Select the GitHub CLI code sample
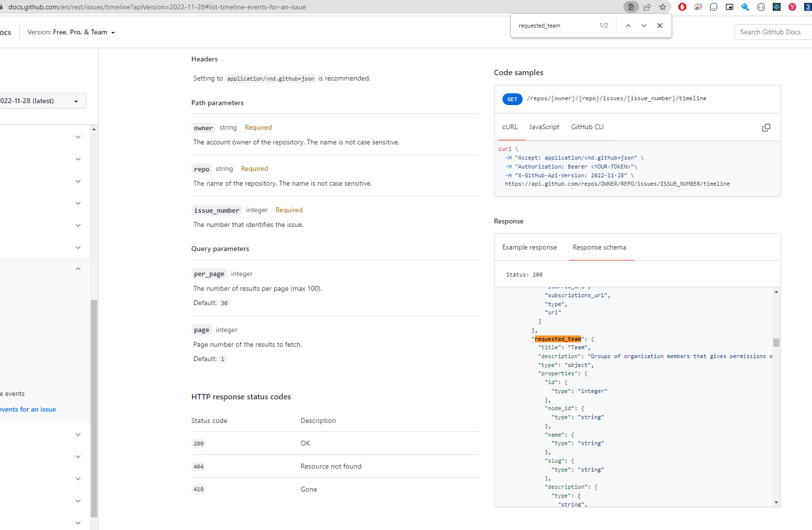Viewport: 812px width, 530px height. (x=587, y=127)
